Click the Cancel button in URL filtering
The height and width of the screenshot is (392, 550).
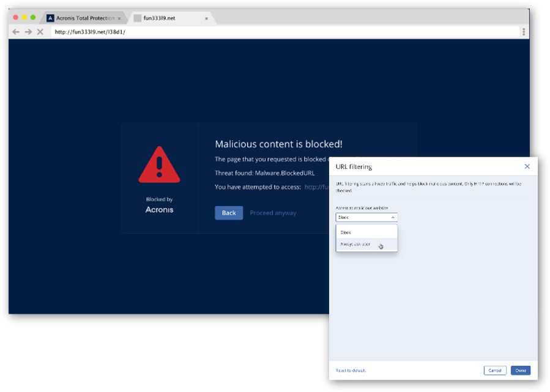click(x=495, y=371)
